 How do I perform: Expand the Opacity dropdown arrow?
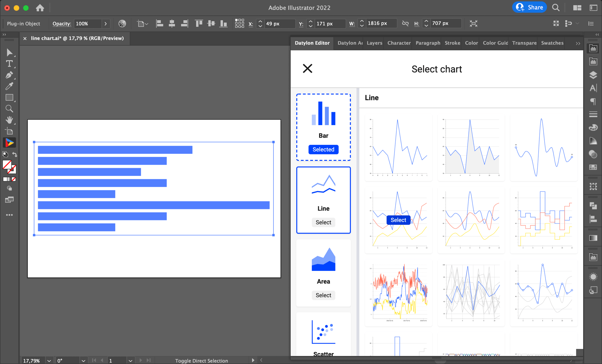(x=106, y=24)
